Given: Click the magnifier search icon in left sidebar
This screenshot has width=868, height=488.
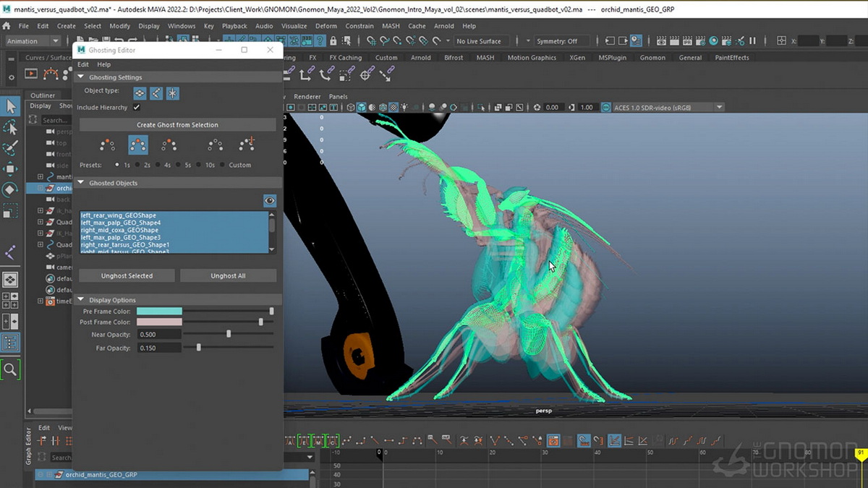Looking at the screenshot, I should 10,370.
